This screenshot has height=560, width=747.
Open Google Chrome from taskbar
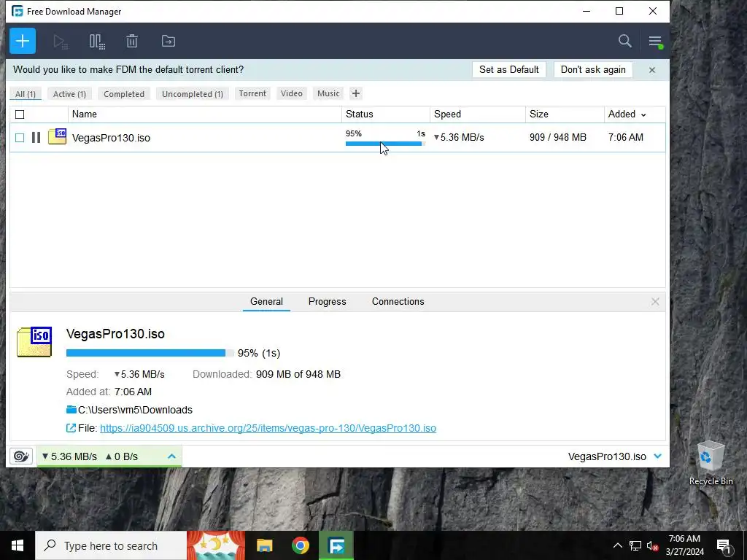300,545
